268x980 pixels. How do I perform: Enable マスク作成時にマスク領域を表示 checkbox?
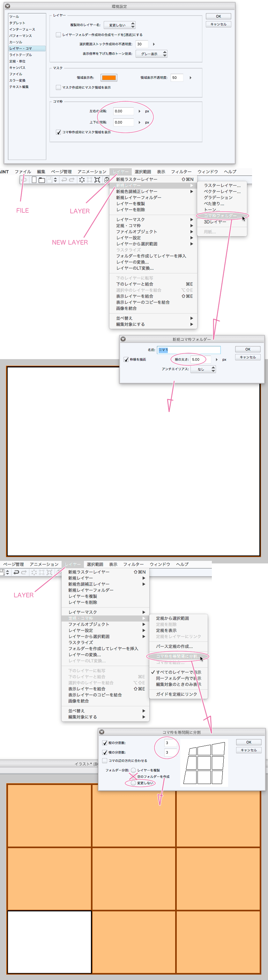[x=58, y=87]
